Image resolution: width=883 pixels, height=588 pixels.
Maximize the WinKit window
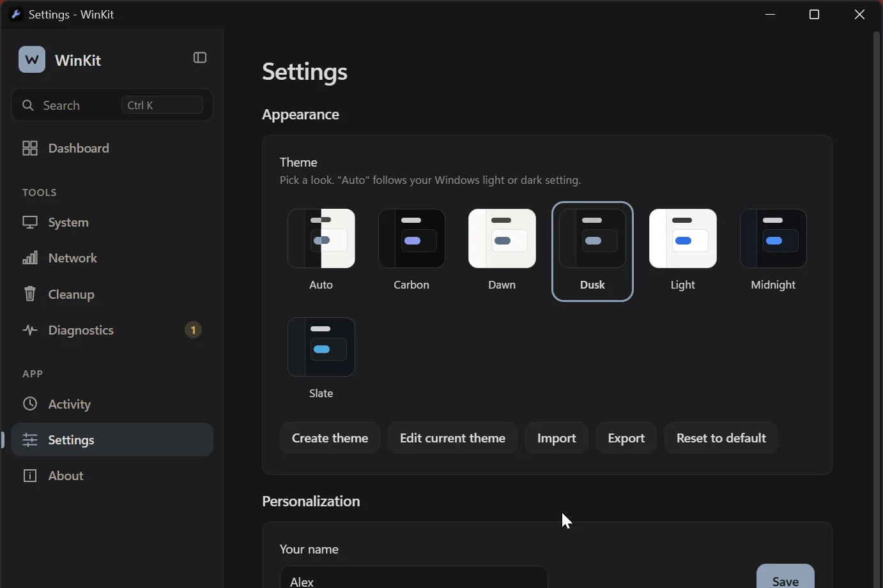coord(815,15)
